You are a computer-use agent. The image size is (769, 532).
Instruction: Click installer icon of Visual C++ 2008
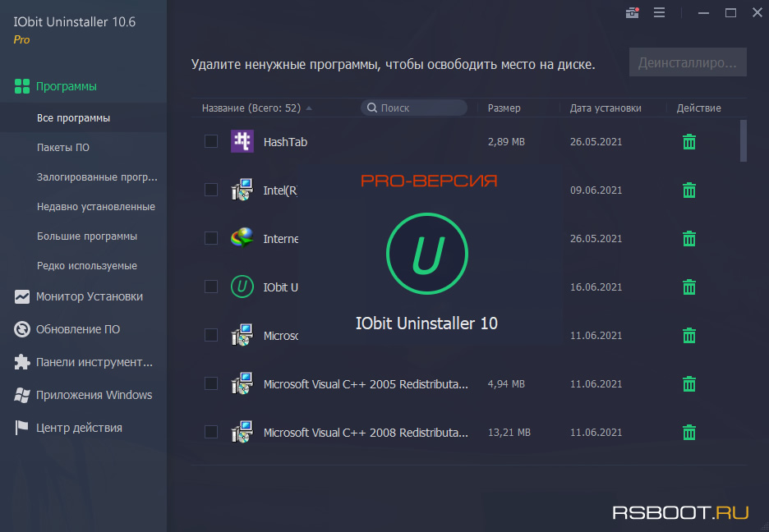click(242, 432)
